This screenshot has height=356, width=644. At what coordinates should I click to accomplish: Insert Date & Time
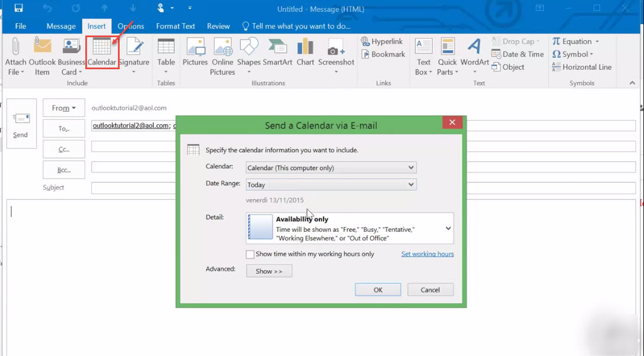(517, 54)
